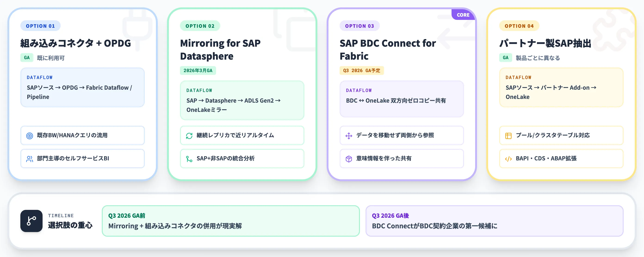This screenshot has width=644, height=257.
Task: Open the SAP BDC Connect for Fabric heading
Action: (x=388, y=49)
